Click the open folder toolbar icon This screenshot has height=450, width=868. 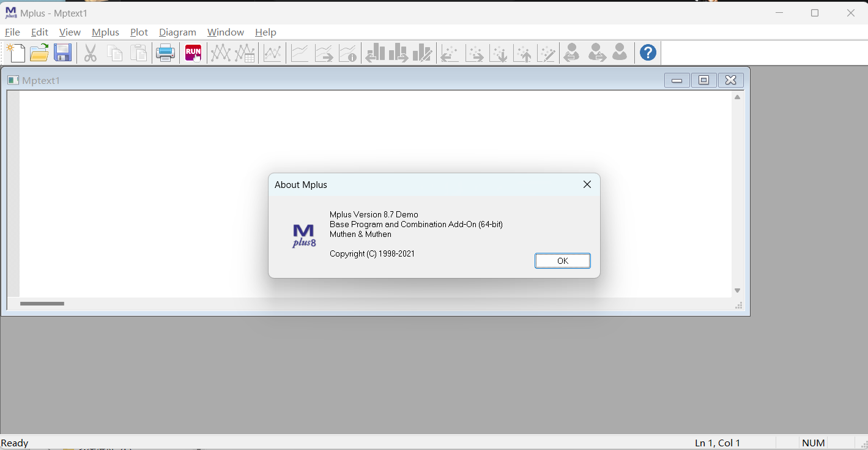39,53
